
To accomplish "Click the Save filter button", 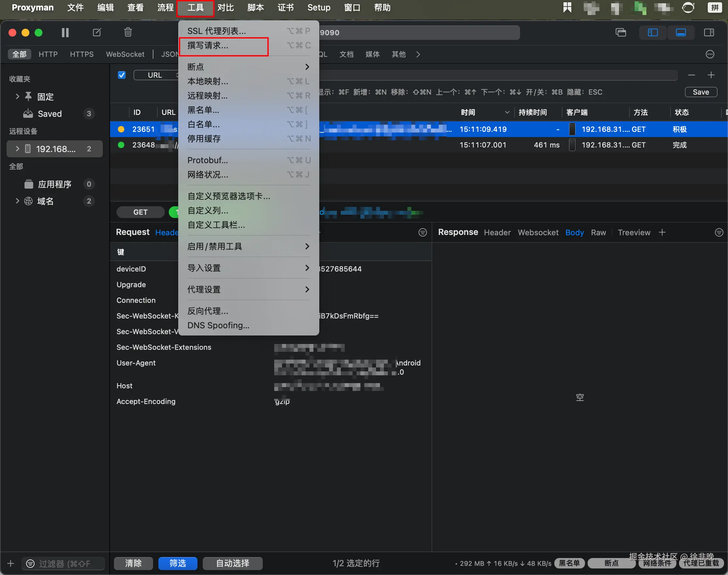I will tap(701, 92).
